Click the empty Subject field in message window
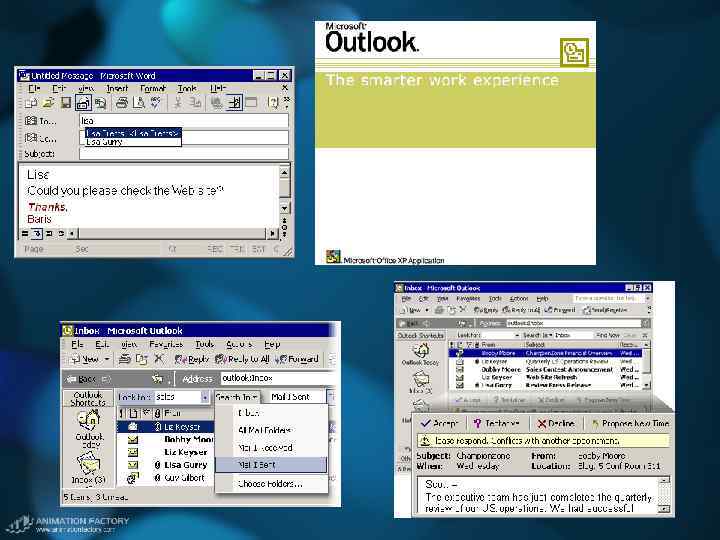Image resolution: width=720 pixels, height=540 pixels. [x=184, y=154]
